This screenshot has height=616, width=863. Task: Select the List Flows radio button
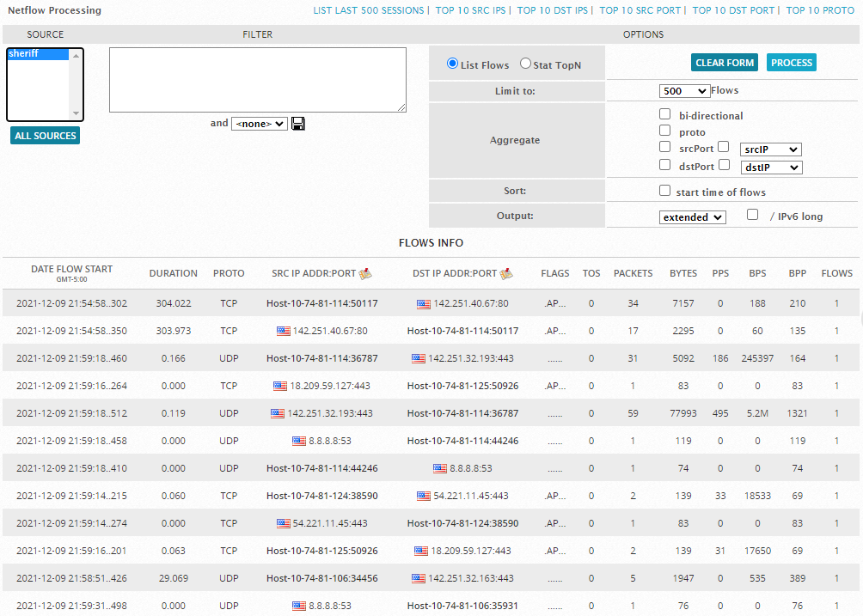click(x=452, y=64)
